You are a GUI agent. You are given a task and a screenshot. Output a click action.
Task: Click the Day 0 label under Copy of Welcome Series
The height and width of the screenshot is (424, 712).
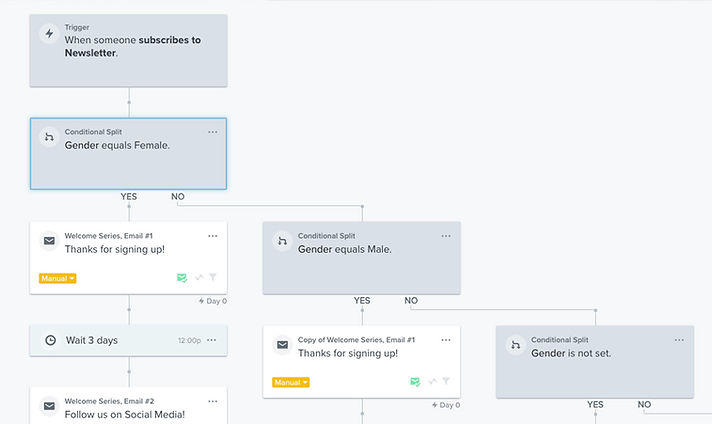coord(446,405)
